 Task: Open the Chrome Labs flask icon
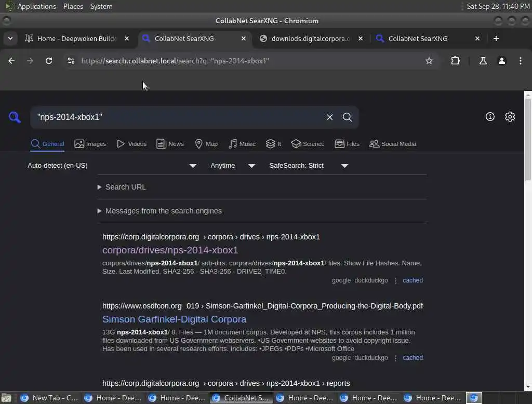483,61
